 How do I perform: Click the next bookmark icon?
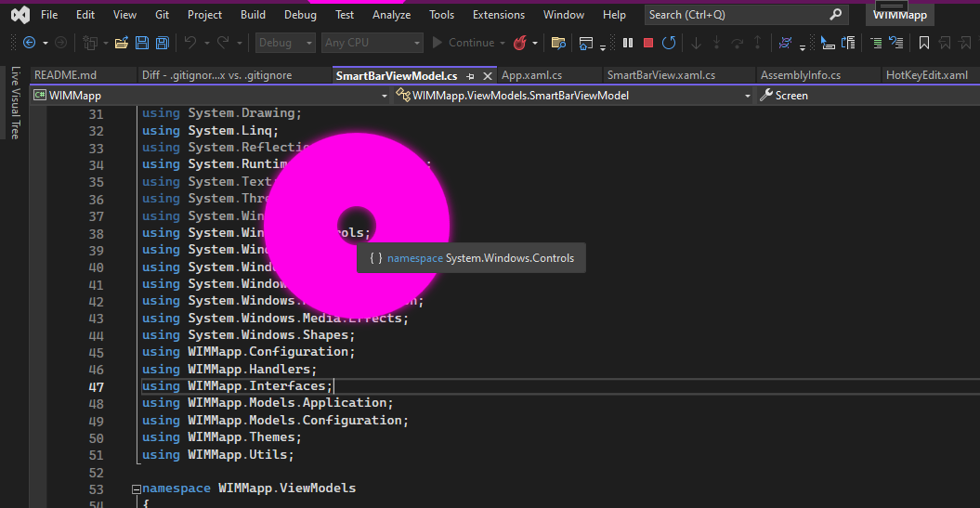click(x=965, y=43)
